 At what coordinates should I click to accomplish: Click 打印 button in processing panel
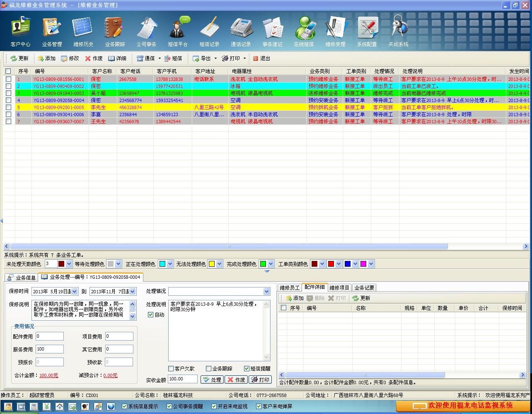tap(260, 380)
